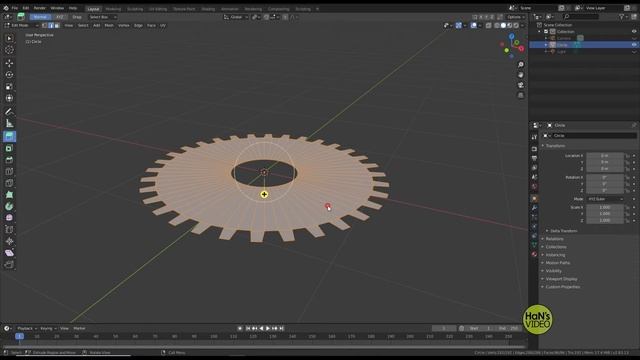This screenshot has height=360, width=640.
Task: Switch to rendered viewport shading
Action: (516, 25)
